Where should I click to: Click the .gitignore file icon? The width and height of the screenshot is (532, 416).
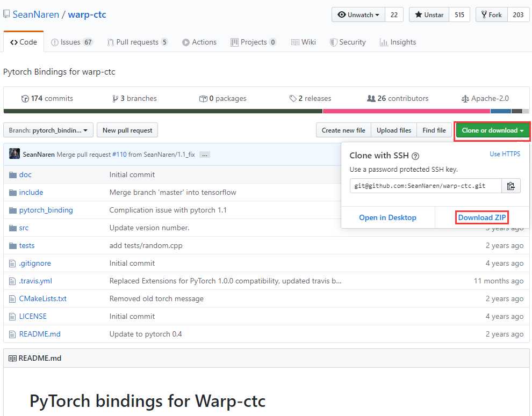point(12,264)
